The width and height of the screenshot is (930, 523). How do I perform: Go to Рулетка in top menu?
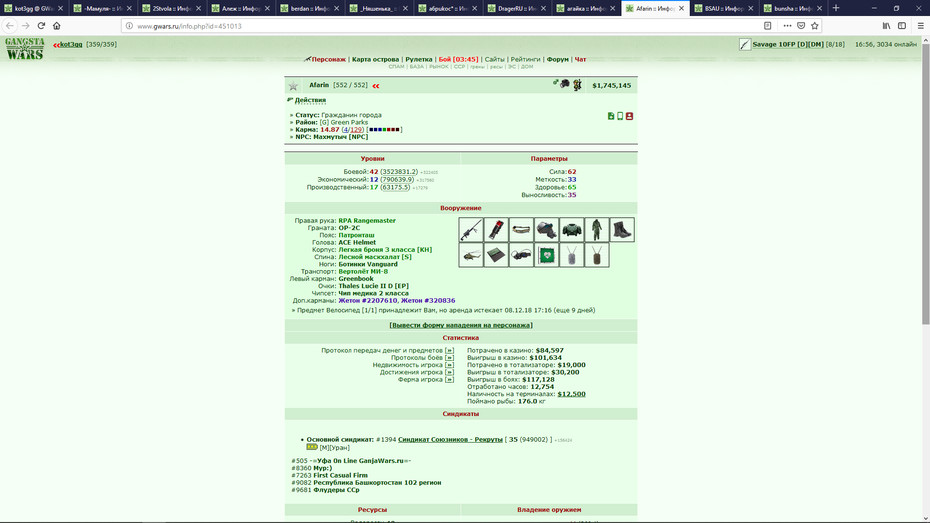pos(419,59)
